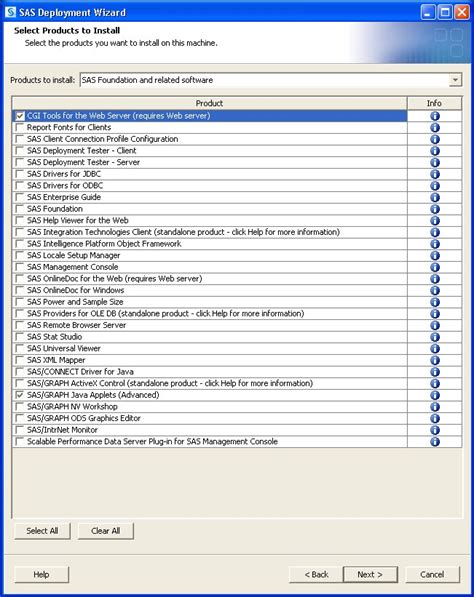View info for SAS Intelligence Platform Object Framework
The image size is (474, 597).
click(x=435, y=244)
